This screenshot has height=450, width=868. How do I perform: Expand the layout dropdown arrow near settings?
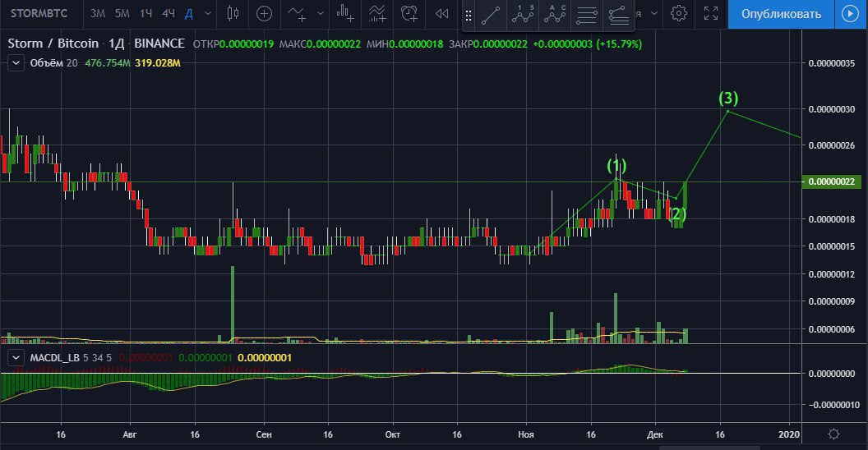pos(654,13)
